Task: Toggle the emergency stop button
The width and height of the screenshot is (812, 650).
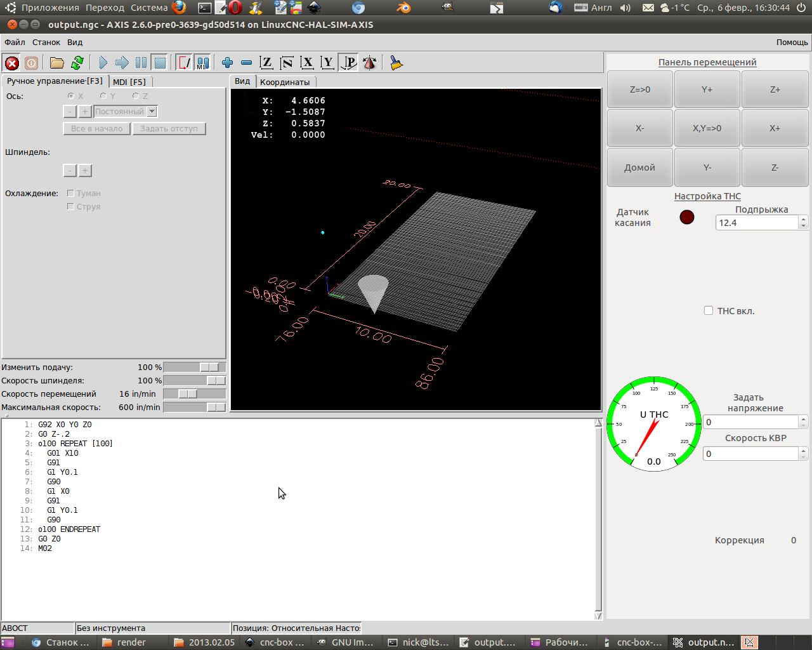Action: coord(11,63)
